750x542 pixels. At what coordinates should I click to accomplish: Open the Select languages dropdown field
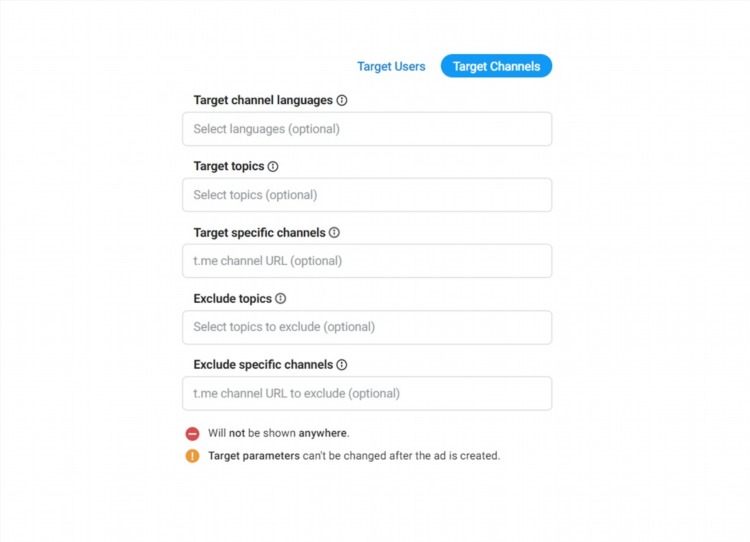(x=367, y=129)
